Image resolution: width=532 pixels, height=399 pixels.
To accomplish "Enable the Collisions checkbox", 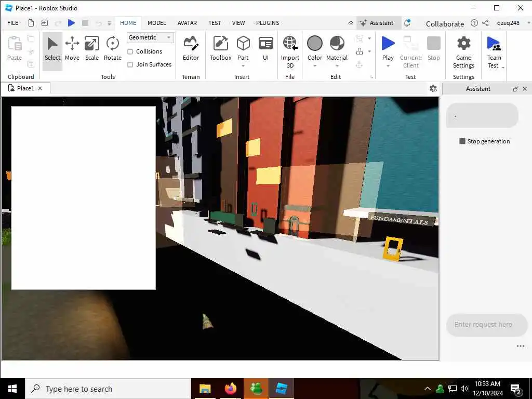I will 130,51.
